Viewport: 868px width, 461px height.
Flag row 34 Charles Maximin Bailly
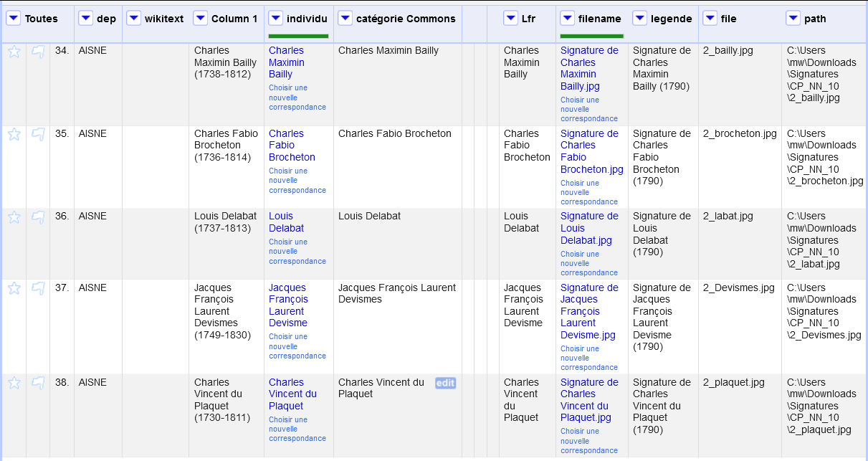(38, 51)
